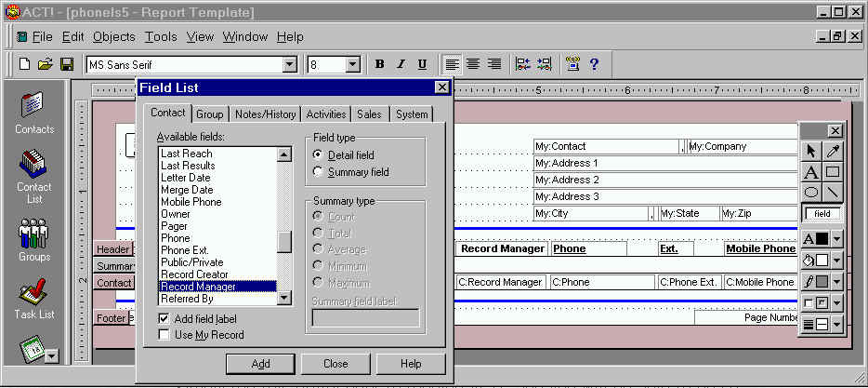Apply bold formatting
This screenshot has height=388, width=868.
[380, 64]
